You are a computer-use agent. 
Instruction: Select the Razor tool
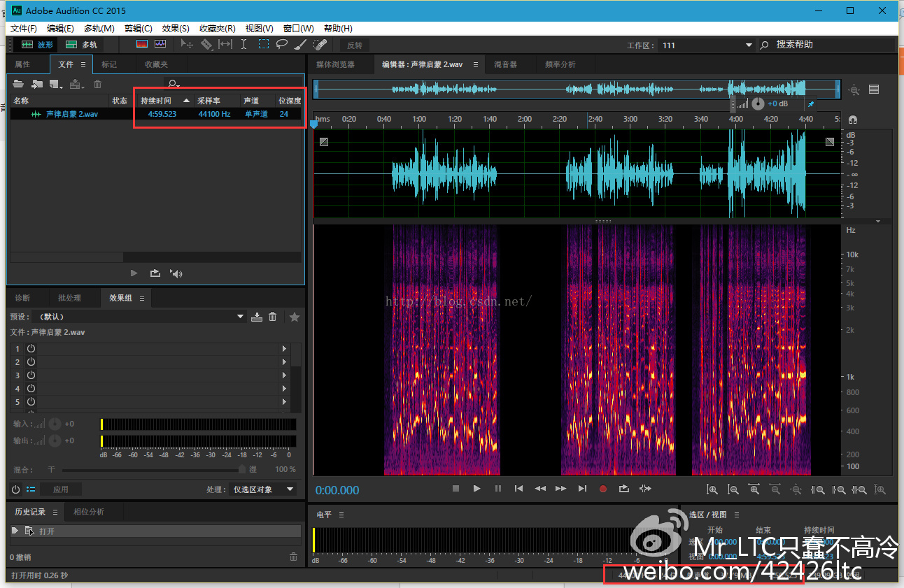click(x=206, y=44)
